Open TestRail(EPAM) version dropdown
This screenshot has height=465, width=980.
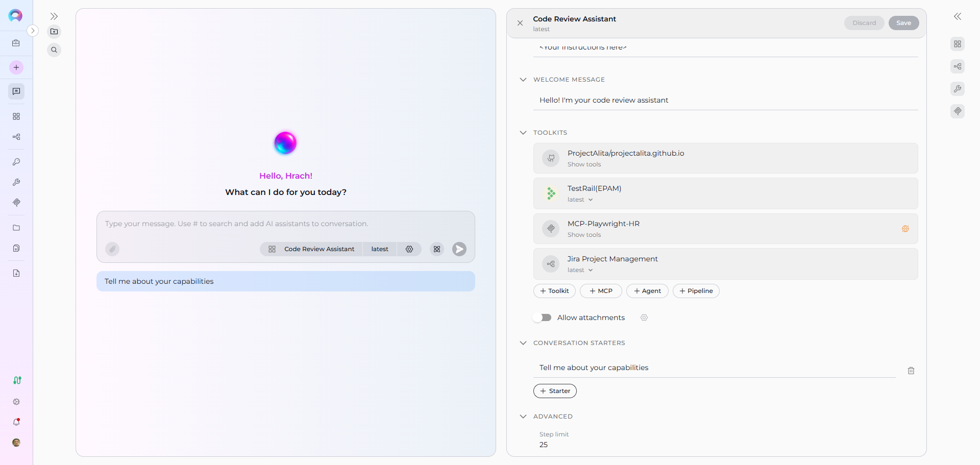pyautogui.click(x=580, y=200)
